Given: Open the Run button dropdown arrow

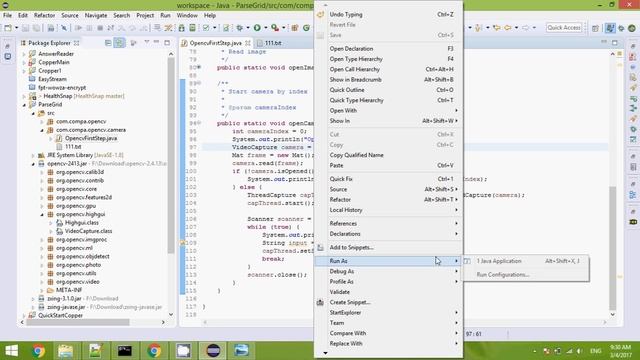Looking at the screenshot, I should pyautogui.click(x=265, y=28).
